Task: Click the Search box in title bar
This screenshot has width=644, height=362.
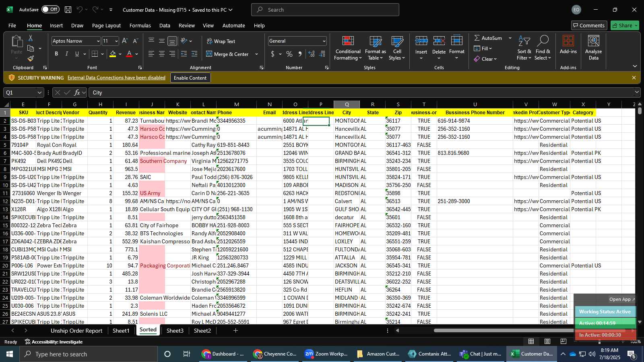Action: (325, 10)
